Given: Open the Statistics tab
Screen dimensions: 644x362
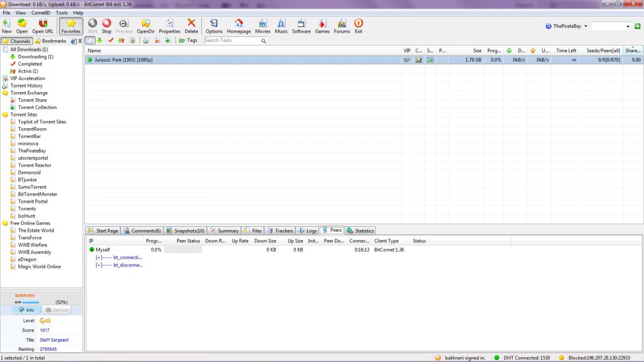Looking at the screenshot, I should point(360,231).
